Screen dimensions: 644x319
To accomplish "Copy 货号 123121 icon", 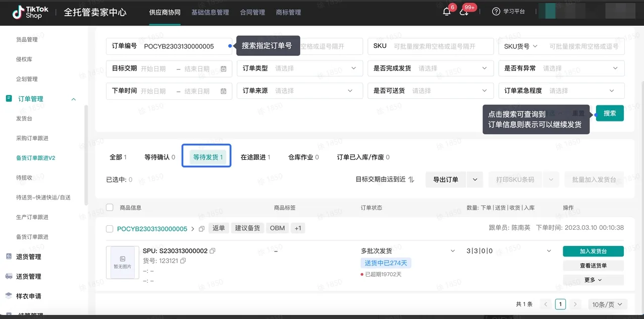I will (183, 261).
